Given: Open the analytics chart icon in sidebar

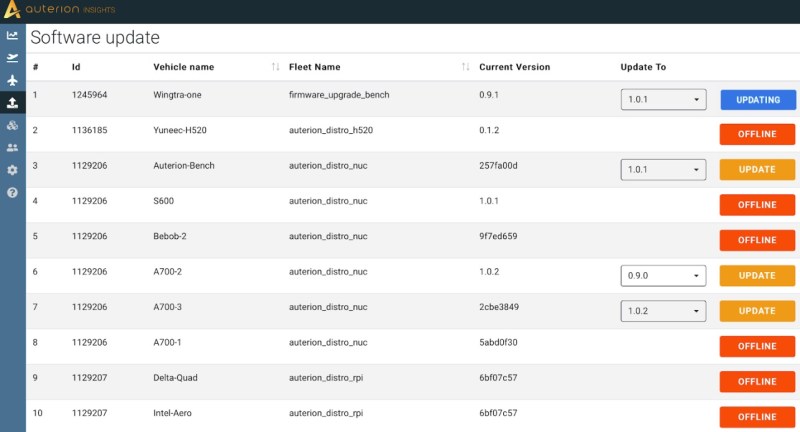Looking at the screenshot, I should 12,35.
